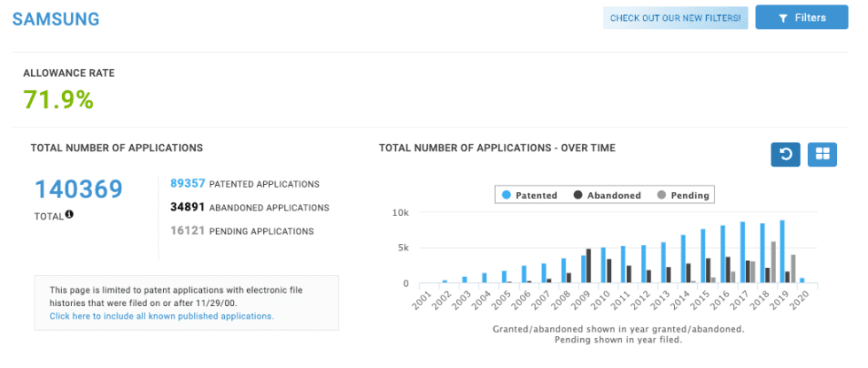Click 'Check out our new filters!' banner
This screenshot has width=868, height=368.
coord(675,19)
